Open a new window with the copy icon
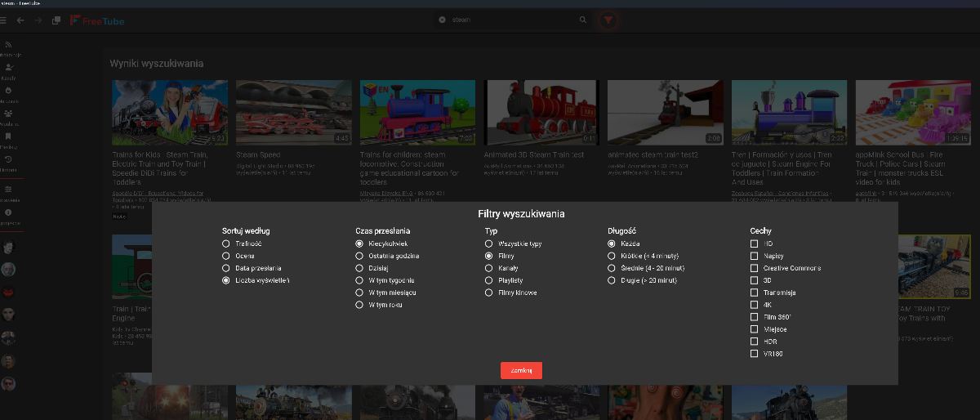The image size is (980, 420). (x=56, y=20)
